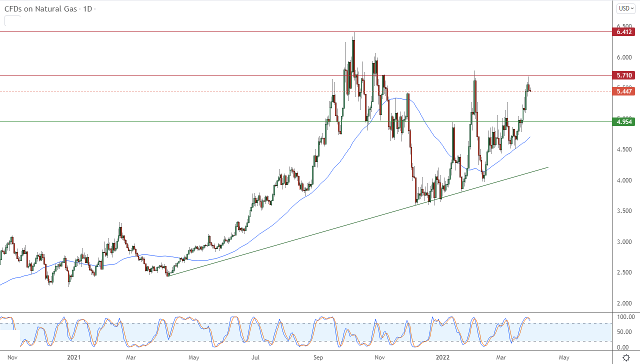
Task: Click the 4.954 support price label
Action: coord(623,121)
